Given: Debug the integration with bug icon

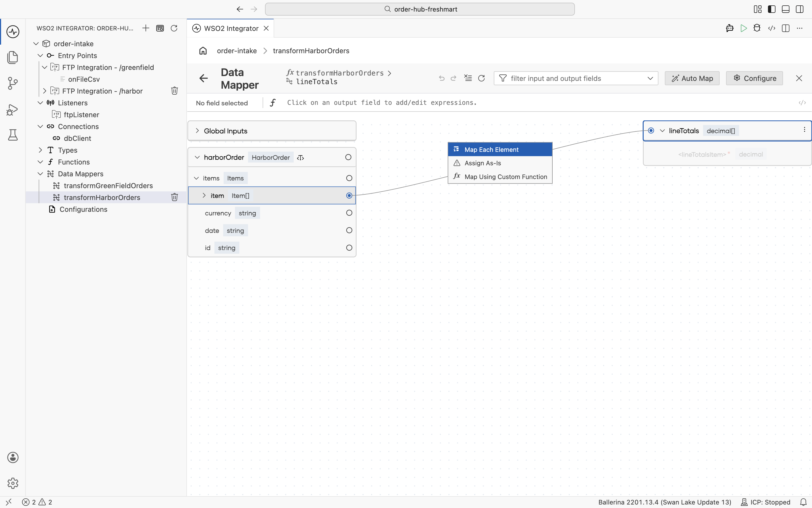Looking at the screenshot, I should point(757,28).
